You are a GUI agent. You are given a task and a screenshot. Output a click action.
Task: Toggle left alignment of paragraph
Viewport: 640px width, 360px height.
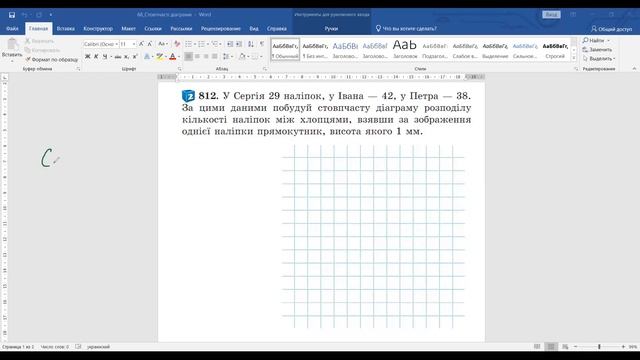coord(188,56)
